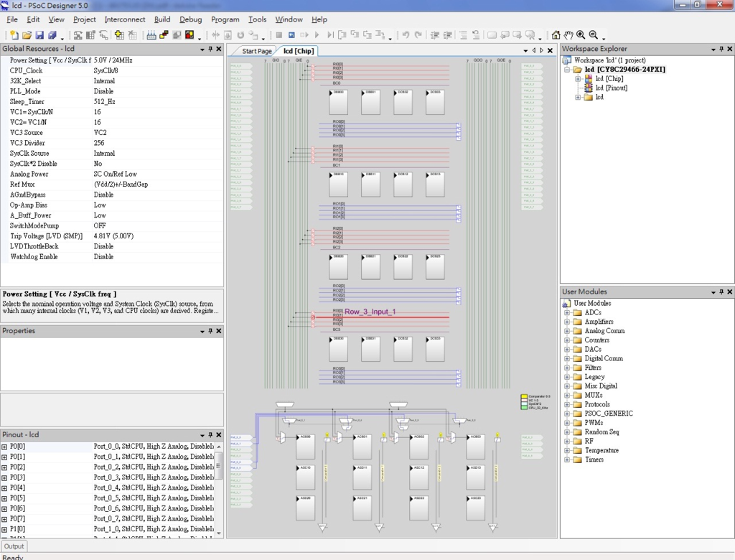This screenshot has height=560, width=735.
Task: Close the active document tab with X
Action: pyautogui.click(x=551, y=51)
